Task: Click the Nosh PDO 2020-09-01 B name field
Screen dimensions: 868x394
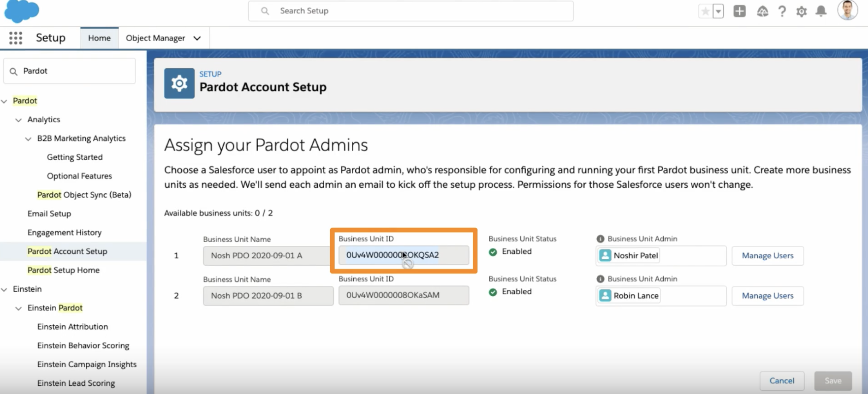Action: point(268,296)
